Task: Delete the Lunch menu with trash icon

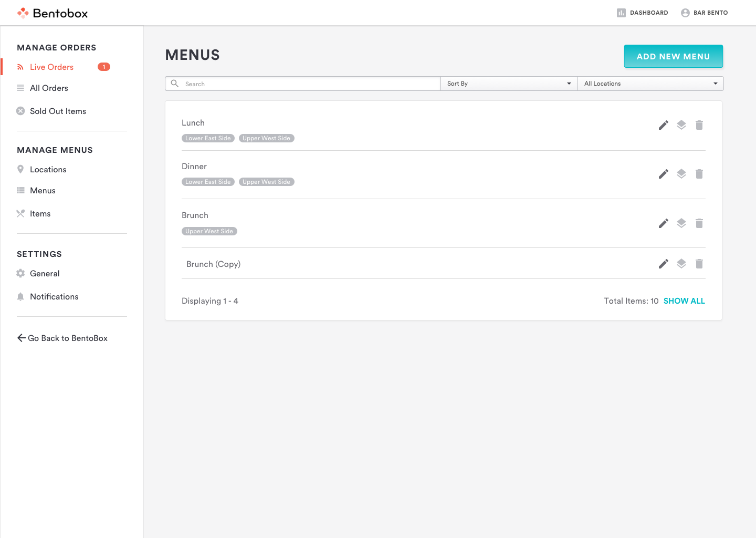Action: coord(699,125)
